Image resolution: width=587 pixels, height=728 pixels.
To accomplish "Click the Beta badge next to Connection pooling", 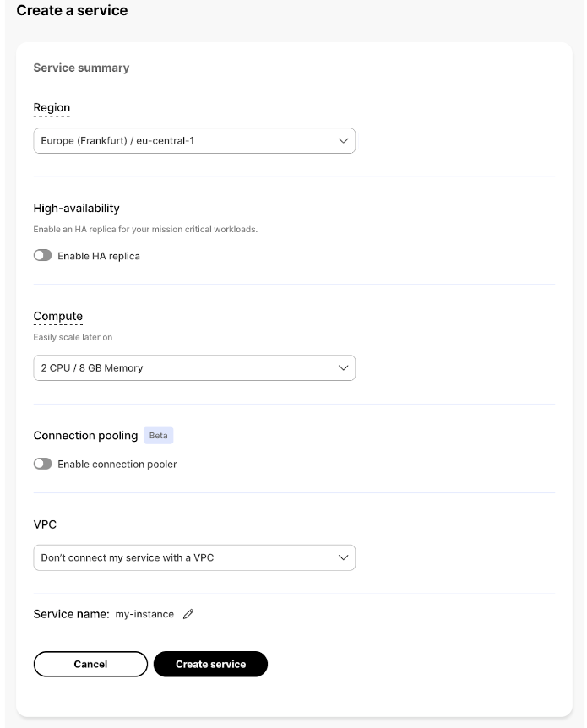I will click(158, 436).
